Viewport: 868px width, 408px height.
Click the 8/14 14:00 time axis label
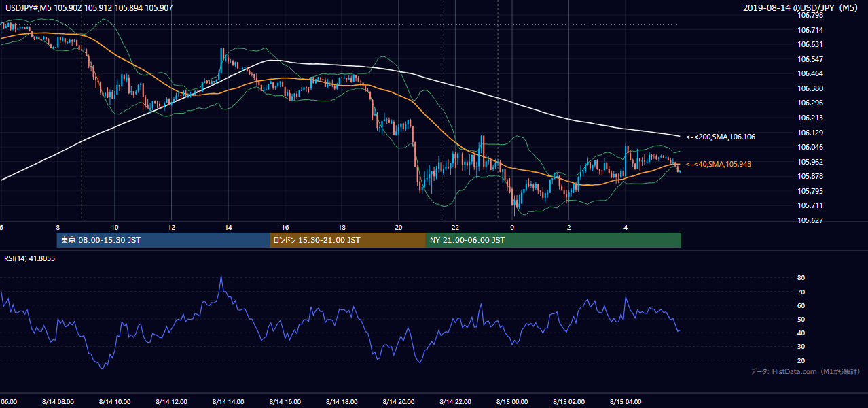pos(228,401)
